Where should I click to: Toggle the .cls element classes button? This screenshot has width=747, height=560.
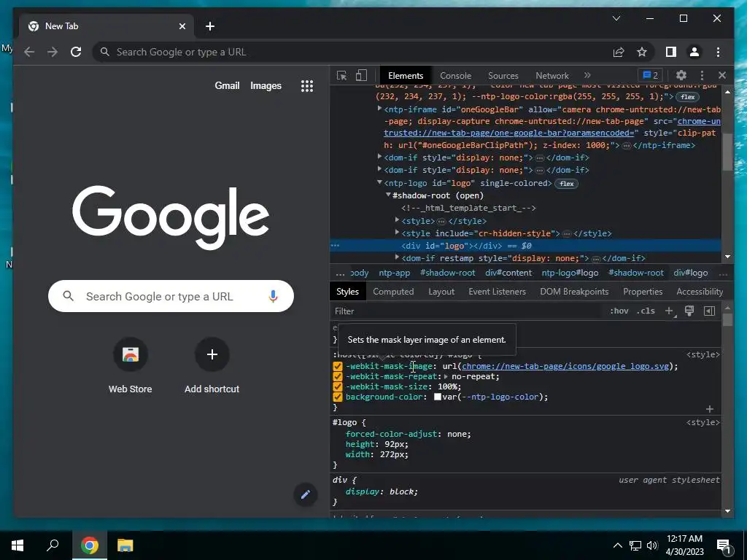coord(646,311)
